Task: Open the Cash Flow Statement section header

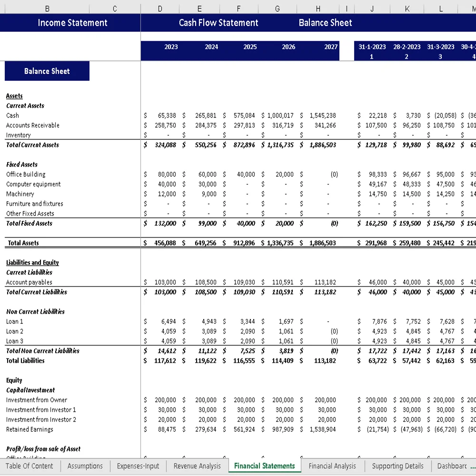Action: tap(218, 22)
